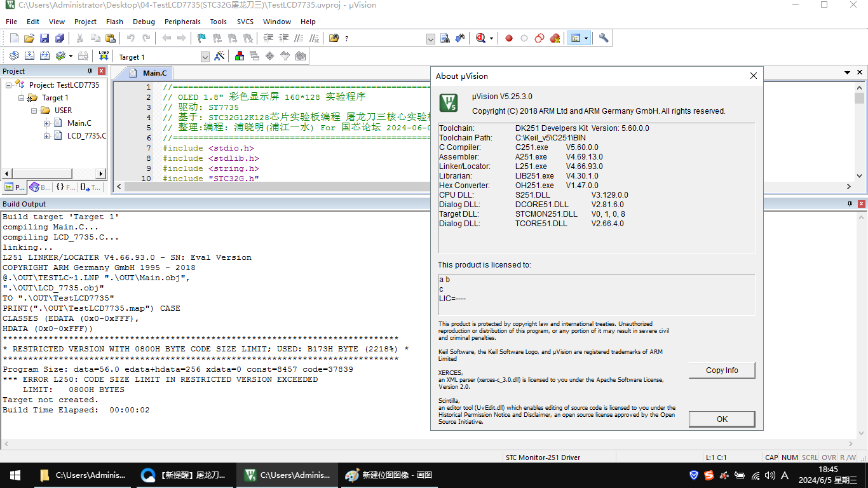The width and height of the screenshot is (868, 488).
Task: Close the About µVision dialog
Action: coord(753,76)
